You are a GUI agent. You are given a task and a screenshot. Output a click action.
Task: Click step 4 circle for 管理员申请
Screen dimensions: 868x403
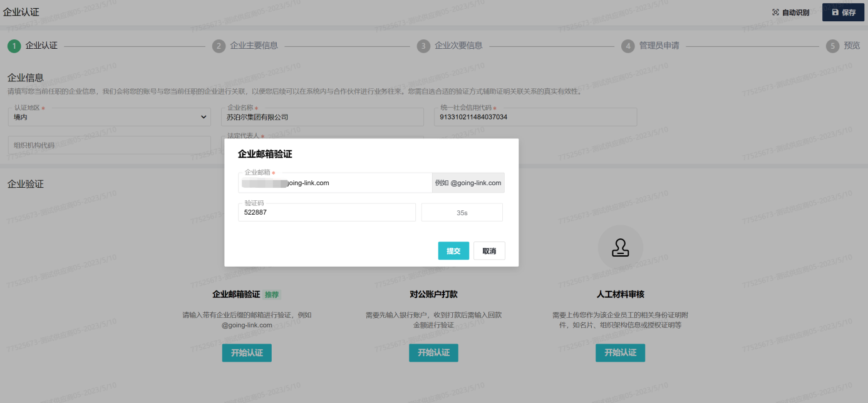[628, 46]
